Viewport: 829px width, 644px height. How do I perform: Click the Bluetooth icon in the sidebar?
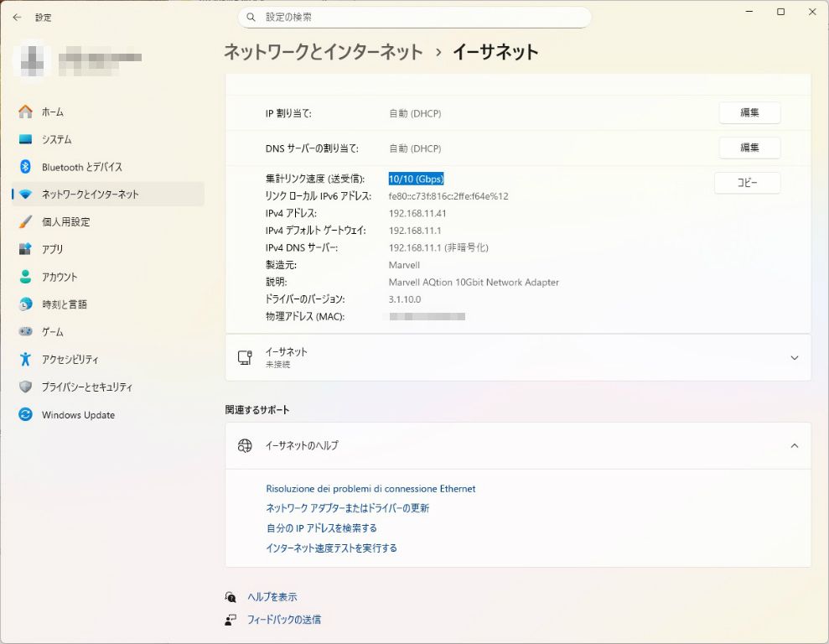(25, 167)
